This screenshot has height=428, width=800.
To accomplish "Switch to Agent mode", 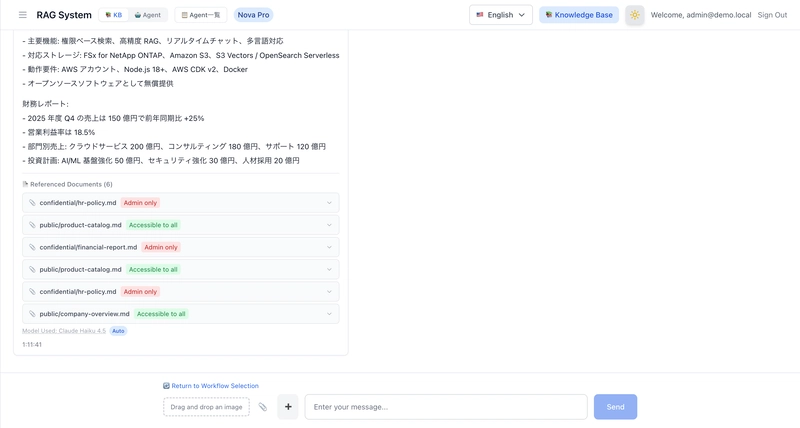I will [x=147, y=15].
